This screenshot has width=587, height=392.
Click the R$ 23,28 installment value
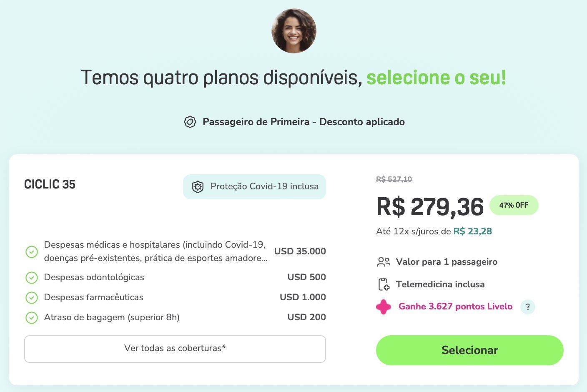pyautogui.click(x=473, y=231)
